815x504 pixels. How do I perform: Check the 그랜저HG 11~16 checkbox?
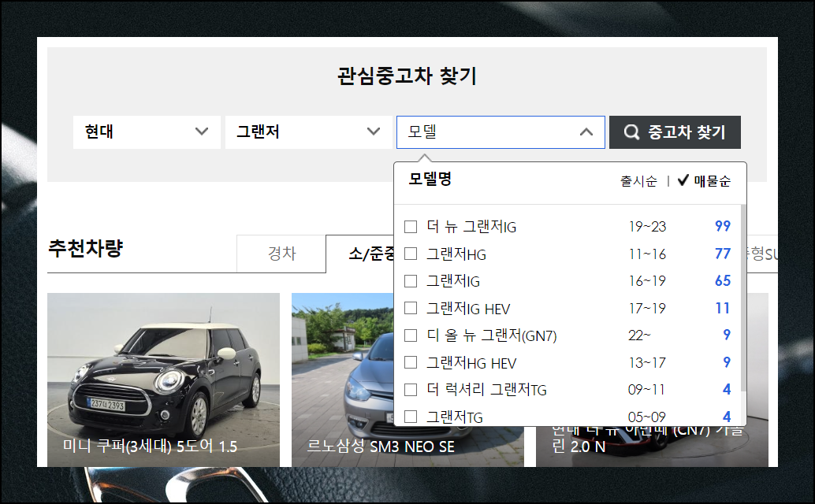point(411,254)
